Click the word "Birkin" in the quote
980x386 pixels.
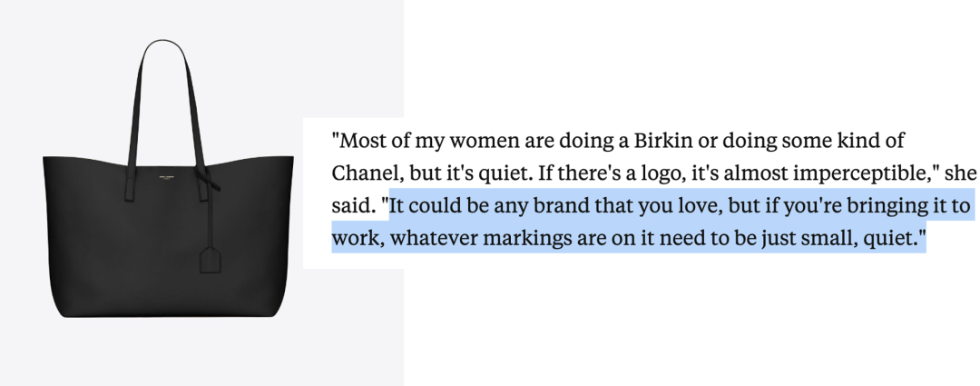(x=663, y=140)
